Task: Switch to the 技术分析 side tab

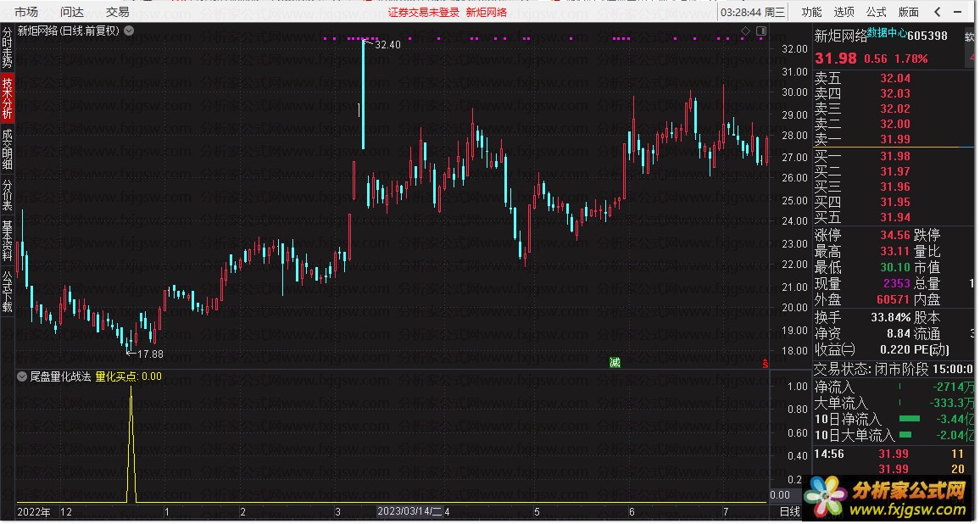Action: click(7, 98)
